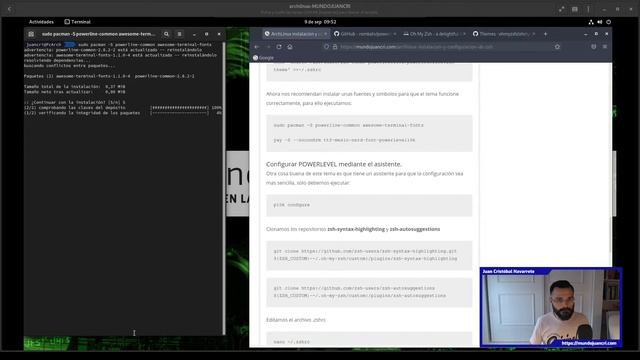Viewport: 640px width, 360px height.
Task: Go forward in the browser
Action: [268, 47]
